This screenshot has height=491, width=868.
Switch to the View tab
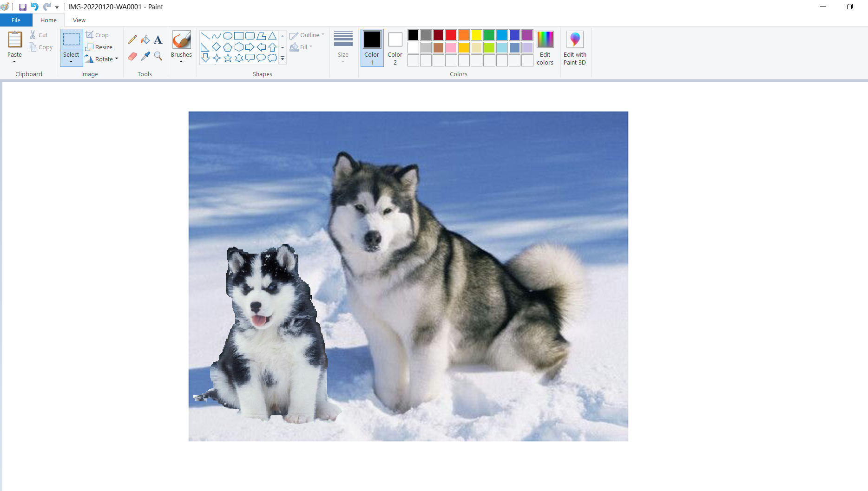click(x=79, y=20)
